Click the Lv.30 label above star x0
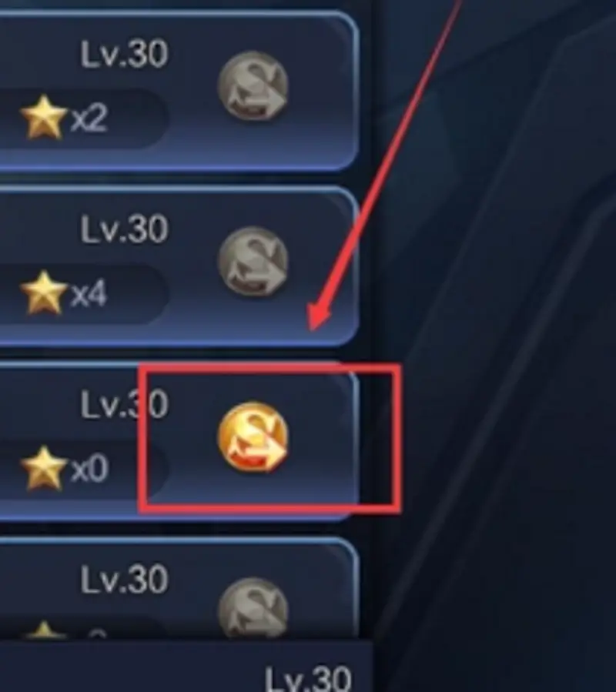Image resolution: width=616 pixels, height=692 pixels. coord(124,404)
